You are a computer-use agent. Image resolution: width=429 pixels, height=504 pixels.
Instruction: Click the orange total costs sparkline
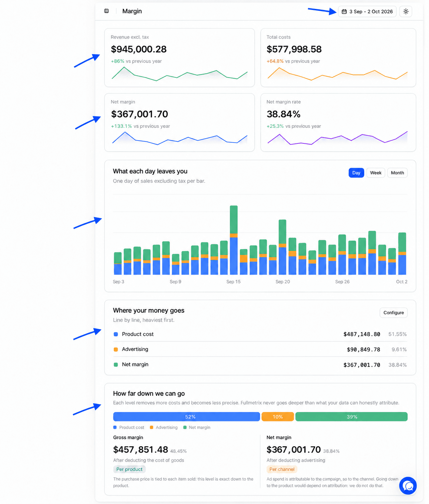(x=337, y=74)
